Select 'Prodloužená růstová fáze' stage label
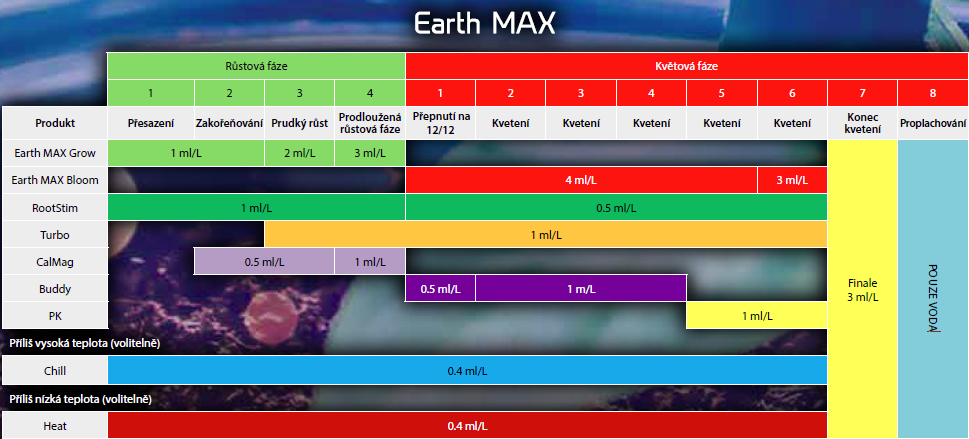 [370, 123]
